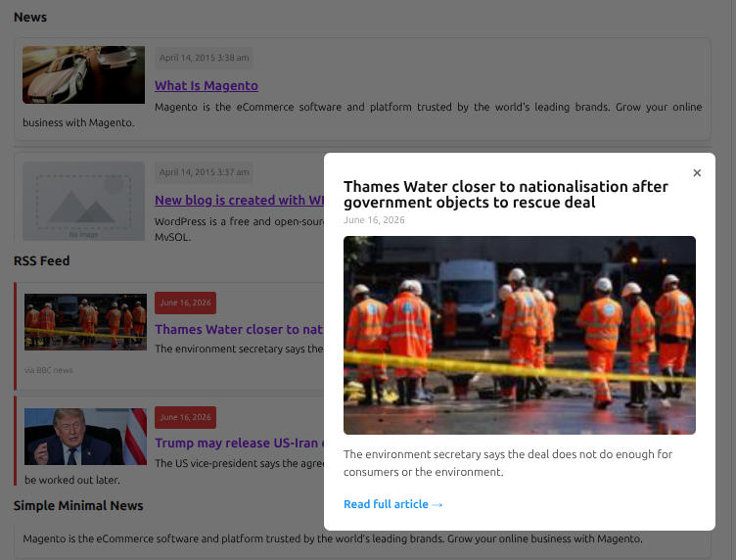Open the Trump may release US-Iran headline

[x=239, y=443]
